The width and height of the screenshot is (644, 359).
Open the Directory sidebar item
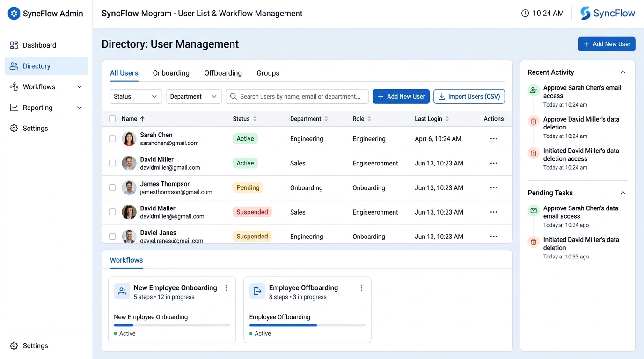(x=46, y=66)
